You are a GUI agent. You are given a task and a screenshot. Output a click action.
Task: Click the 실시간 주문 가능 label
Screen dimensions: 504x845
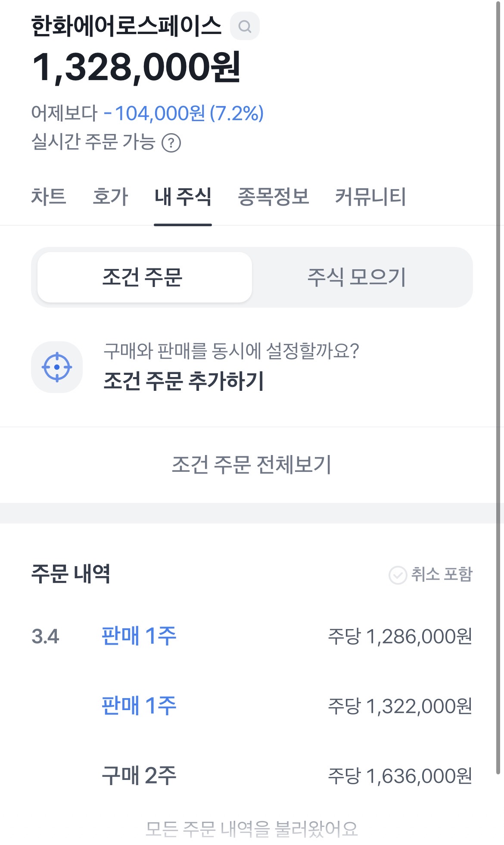coord(93,142)
